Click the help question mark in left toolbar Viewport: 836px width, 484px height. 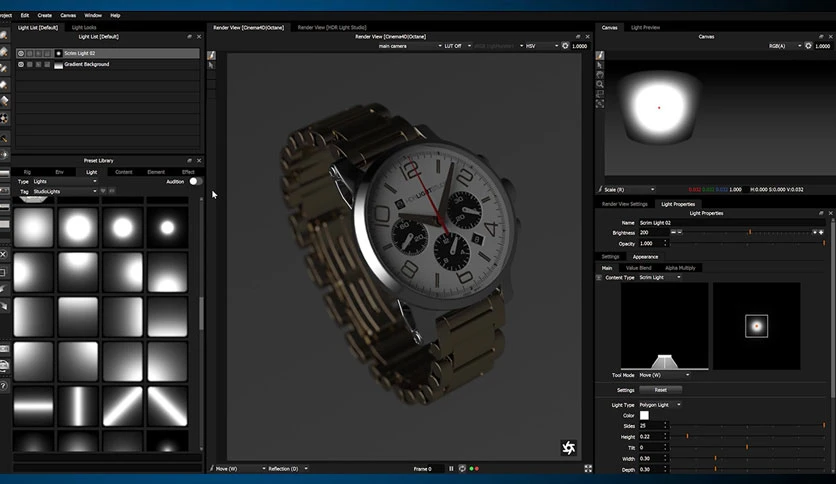coord(4,385)
